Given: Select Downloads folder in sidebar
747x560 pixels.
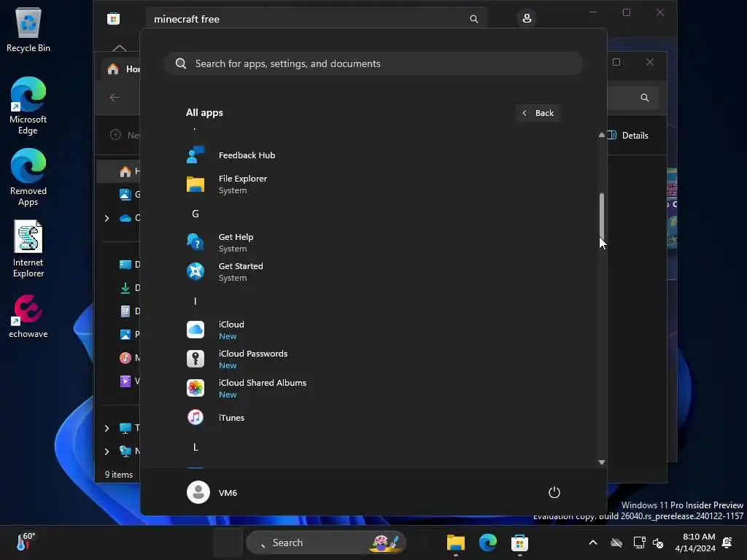Looking at the screenshot, I should point(130,287).
